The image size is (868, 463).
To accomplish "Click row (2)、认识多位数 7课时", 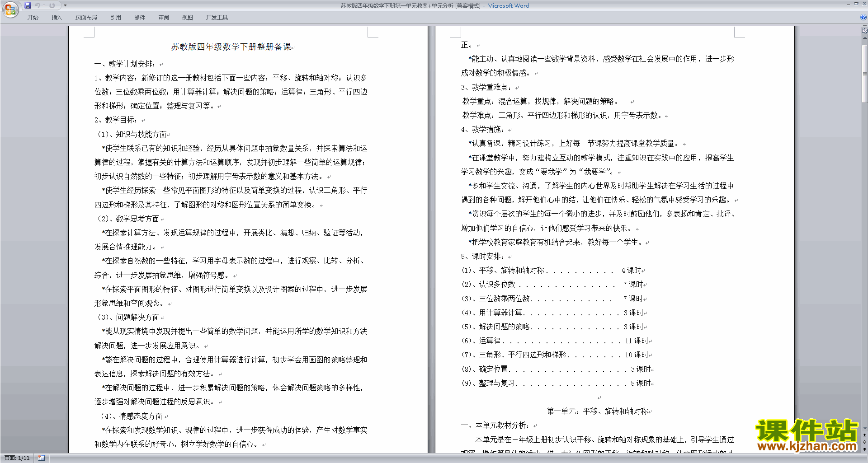I will [x=552, y=284].
